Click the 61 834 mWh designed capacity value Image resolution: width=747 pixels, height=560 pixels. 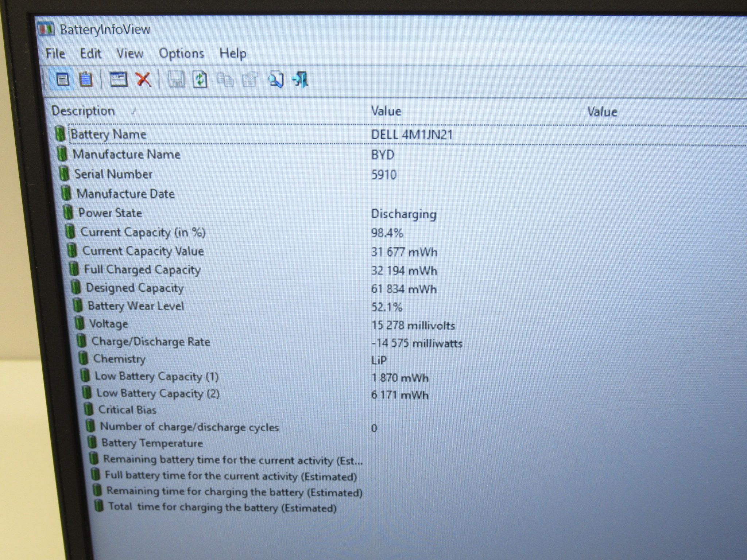point(404,289)
